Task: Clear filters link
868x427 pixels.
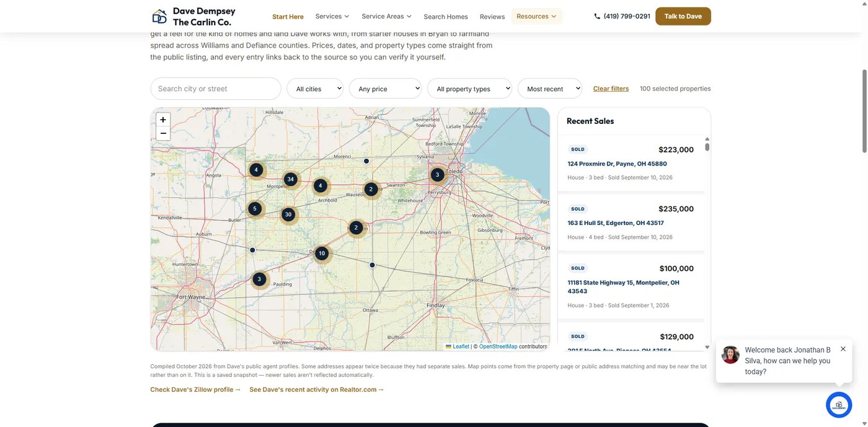Action: [611, 89]
